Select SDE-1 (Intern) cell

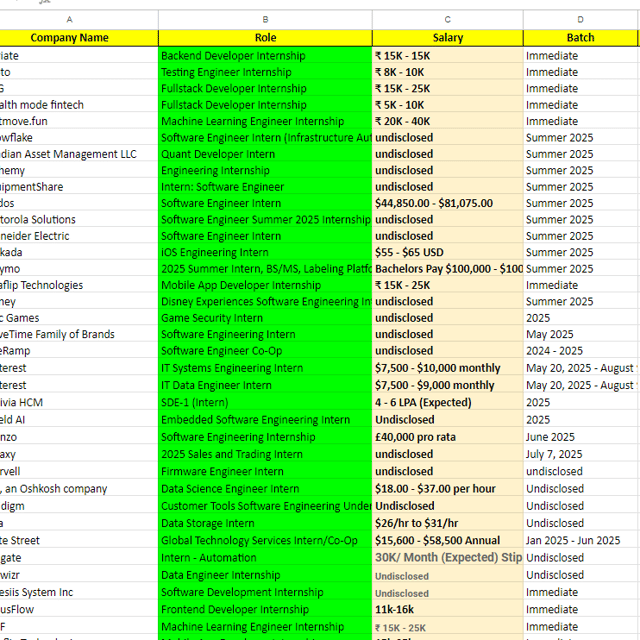point(265,402)
